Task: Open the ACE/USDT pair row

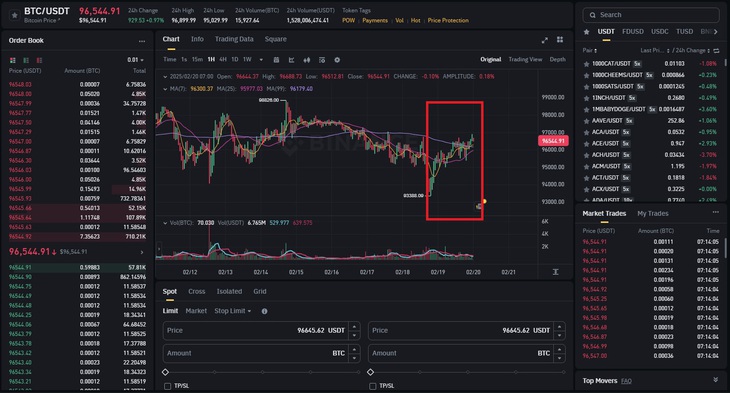Action: (x=650, y=143)
